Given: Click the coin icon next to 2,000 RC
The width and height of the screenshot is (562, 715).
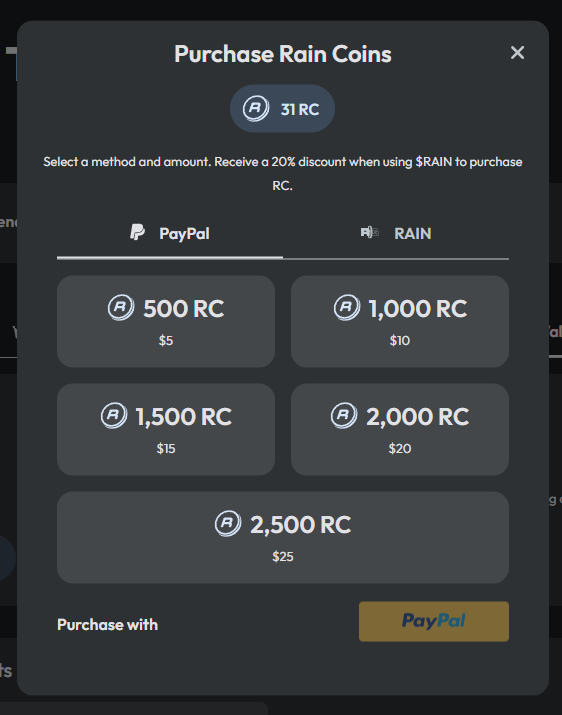Looking at the screenshot, I should (344, 415).
